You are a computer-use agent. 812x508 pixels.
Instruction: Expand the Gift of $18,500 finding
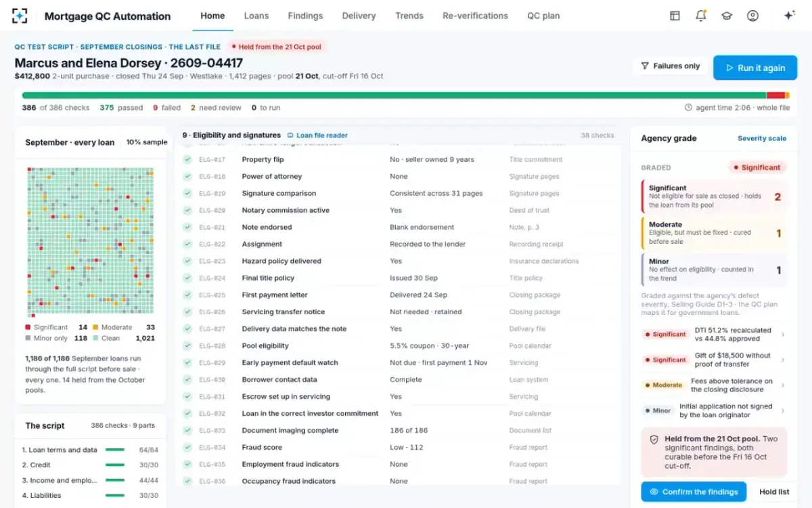point(713,360)
